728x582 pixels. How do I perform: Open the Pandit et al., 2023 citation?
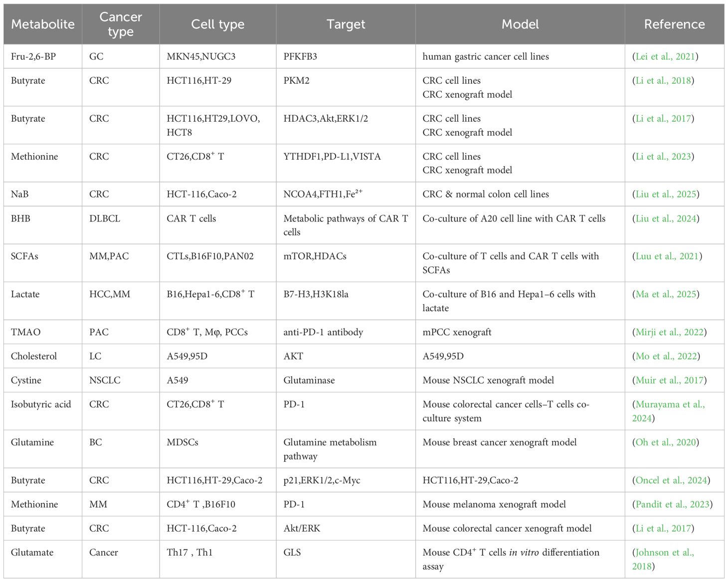pos(672,504)
